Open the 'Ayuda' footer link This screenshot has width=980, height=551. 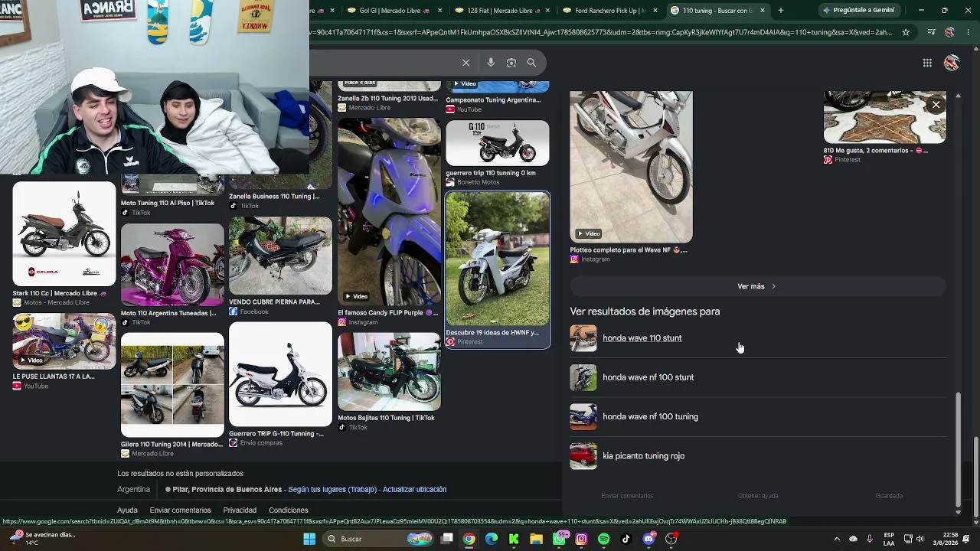tap(127, 510)
